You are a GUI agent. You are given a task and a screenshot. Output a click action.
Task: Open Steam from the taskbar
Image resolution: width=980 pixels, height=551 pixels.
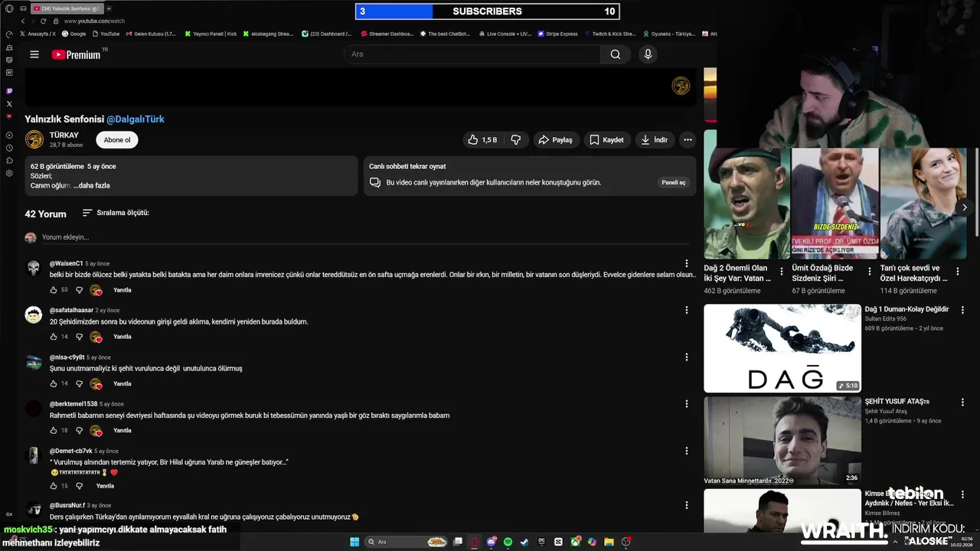click(x=524, y=542)
